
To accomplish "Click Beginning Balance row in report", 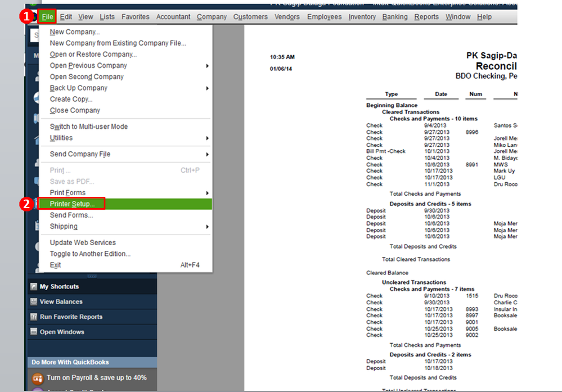I will coord(392,105).
